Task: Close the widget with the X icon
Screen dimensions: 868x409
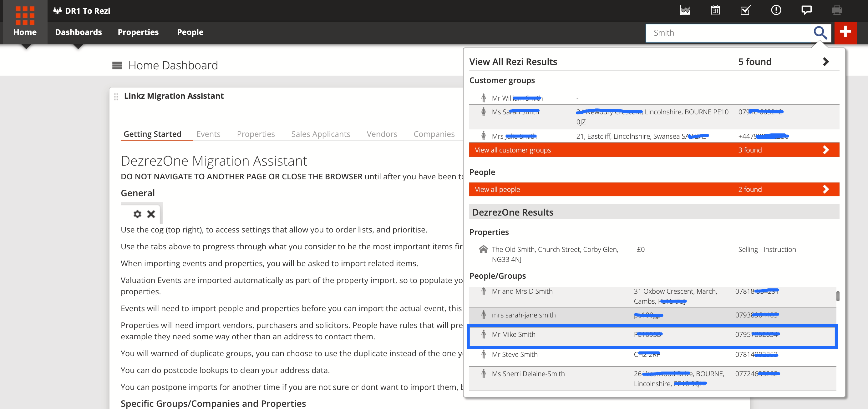Action: coord(151,214)
